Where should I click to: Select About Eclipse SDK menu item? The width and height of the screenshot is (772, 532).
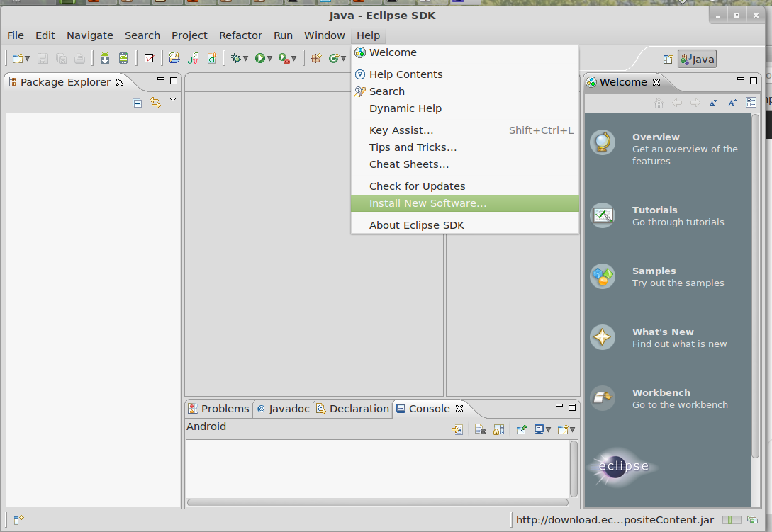[465, 225]
